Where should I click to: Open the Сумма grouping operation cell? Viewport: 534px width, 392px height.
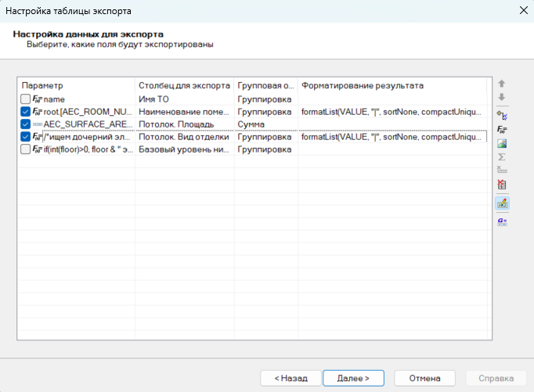265,124
